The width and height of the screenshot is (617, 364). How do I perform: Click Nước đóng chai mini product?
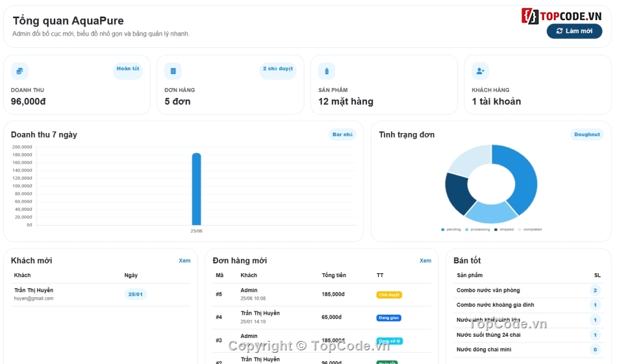(484, 350)
